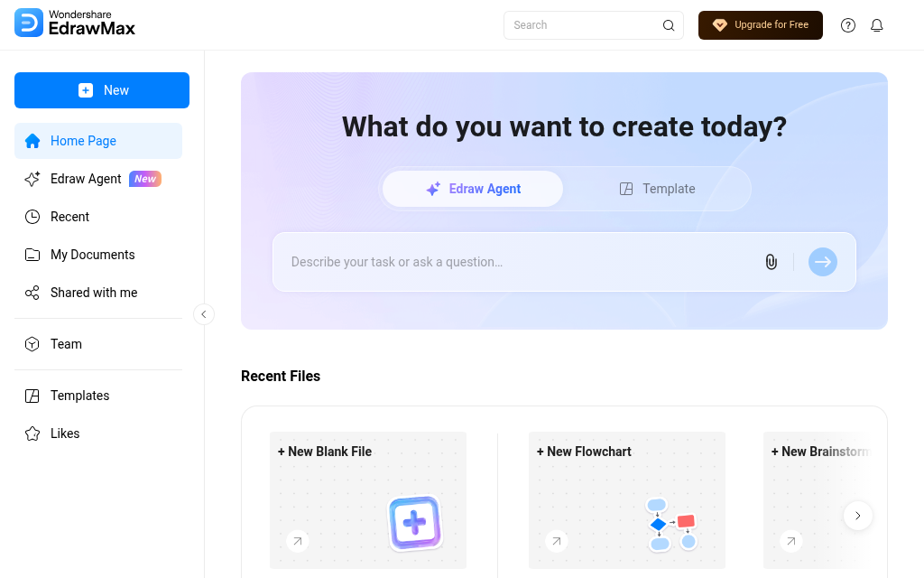Open Team in sidebar
This screenshot has height=578, width=924.
[x=97, y=344]
